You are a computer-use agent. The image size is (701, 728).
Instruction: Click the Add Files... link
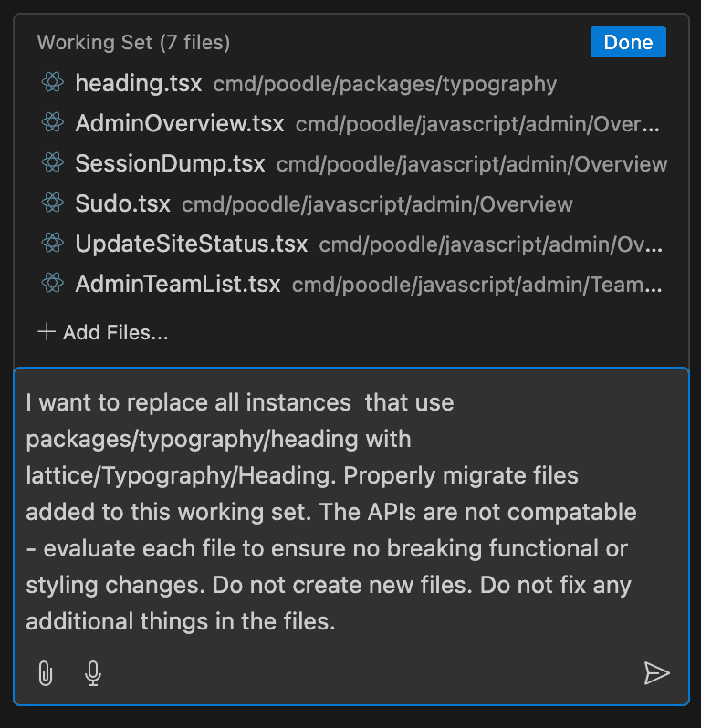point(115,333)
